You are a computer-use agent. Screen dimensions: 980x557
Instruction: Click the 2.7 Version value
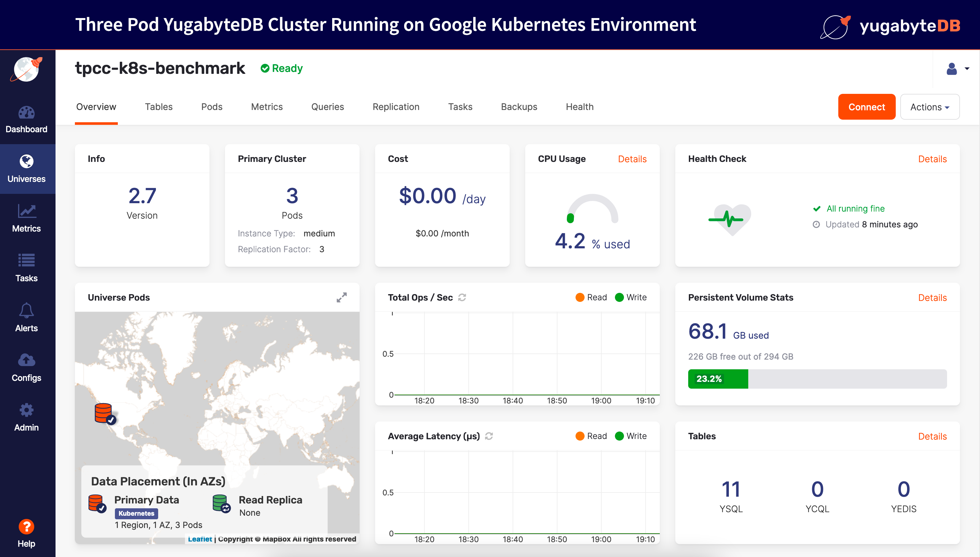142,196
